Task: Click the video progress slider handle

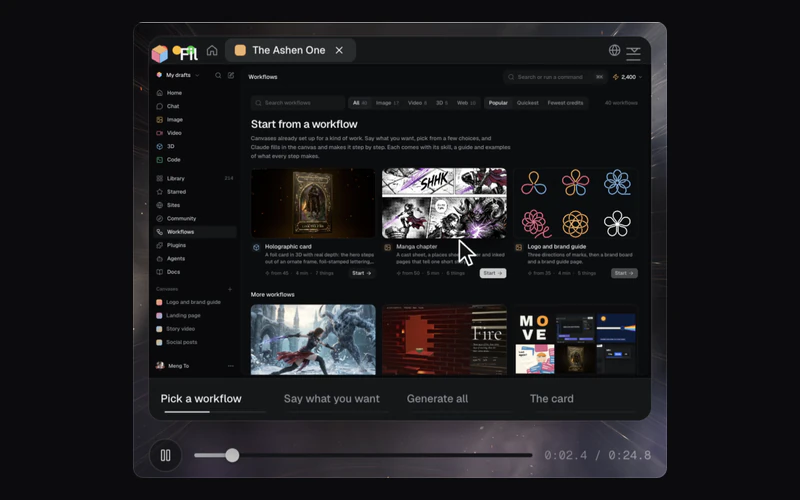Action: [x=232, y=455]
